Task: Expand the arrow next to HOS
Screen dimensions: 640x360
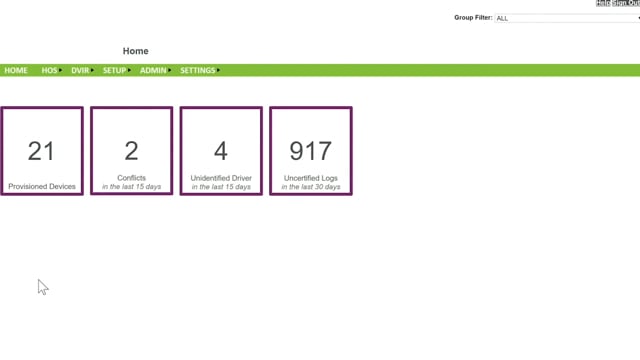Action: (x=60, y=70)
